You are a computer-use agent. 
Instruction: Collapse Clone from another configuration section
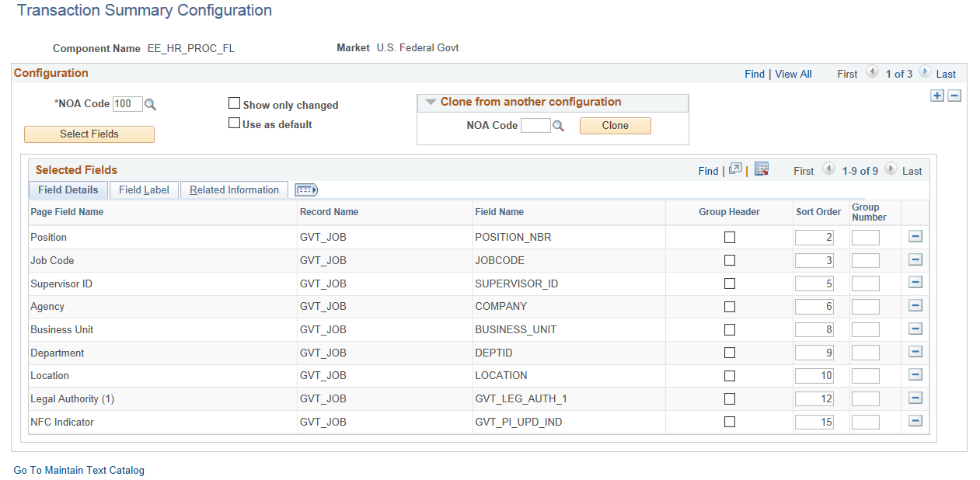tap(431, 102)
